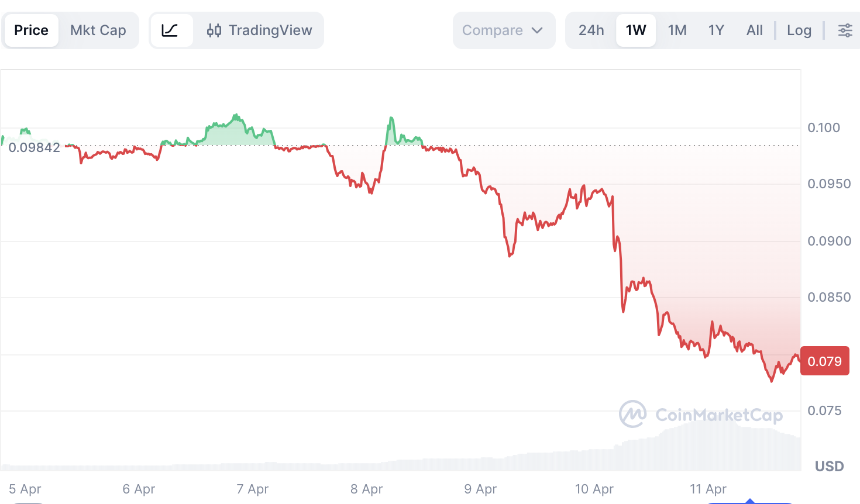Open chart settings sliders icon

(x=845, y=30)
